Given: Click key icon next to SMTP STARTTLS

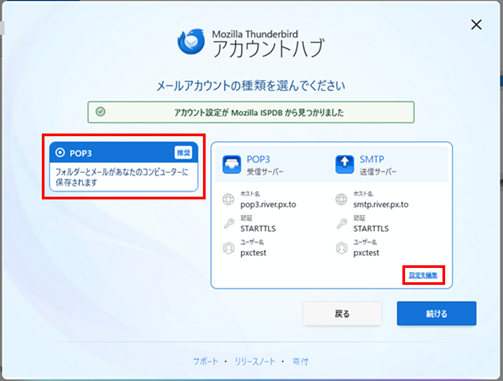Looking at the screenshot, I should 342,223.
